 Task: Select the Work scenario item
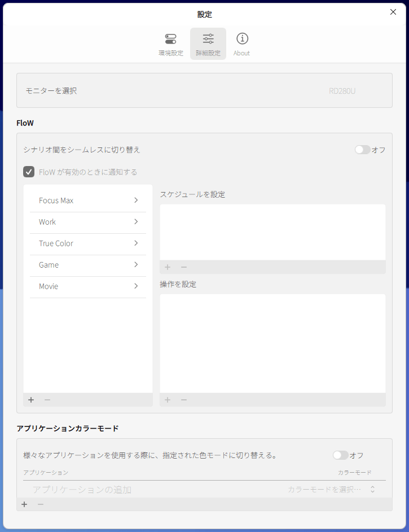pyautogui.click(x=48, y=222)
